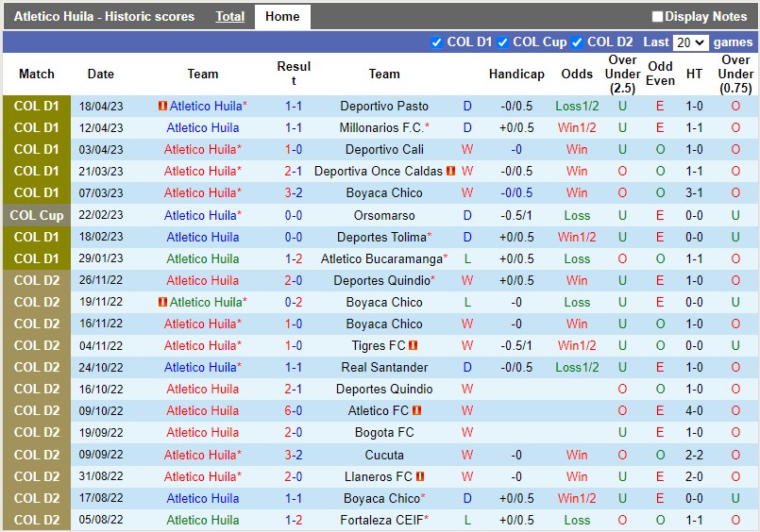Open the Last 20 games dropdown
Viewport: 760px width, 532px height.
coord(690,42)
